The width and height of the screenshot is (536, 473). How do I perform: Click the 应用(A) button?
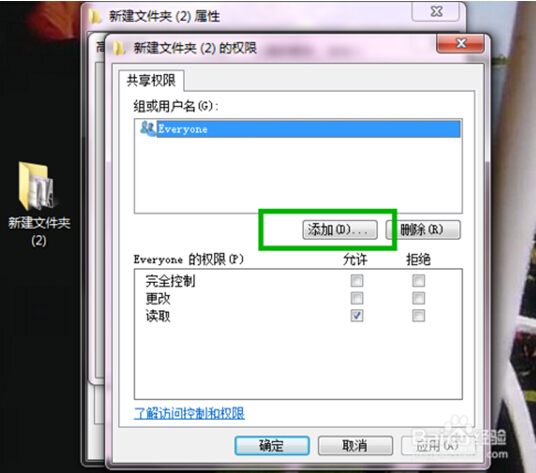pos(438,446)
